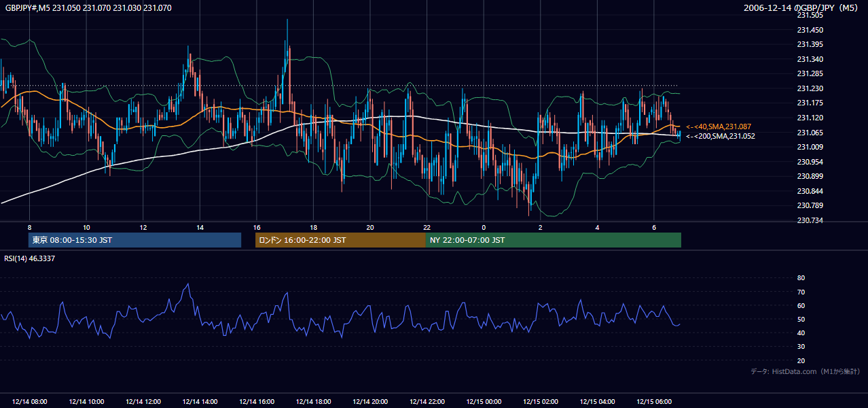Click price axis value 231.340
This screenshot has height=408, width=868.
tap(810, 59)
